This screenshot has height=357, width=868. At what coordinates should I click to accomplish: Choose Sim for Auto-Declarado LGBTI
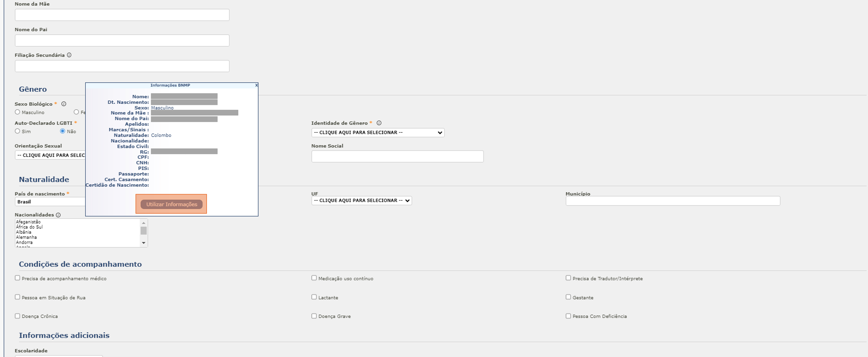[x=18, y=131]
